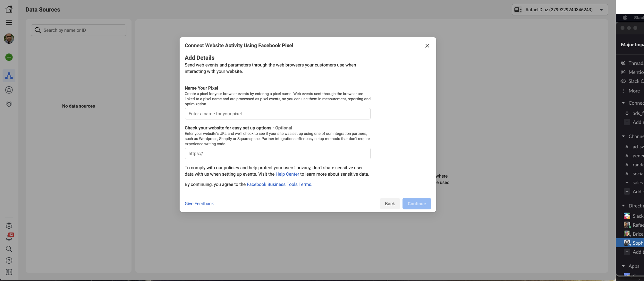Screen dimensions: 644x281
Task: Open notifications bell with 52 badge
Action: point(9,237)
